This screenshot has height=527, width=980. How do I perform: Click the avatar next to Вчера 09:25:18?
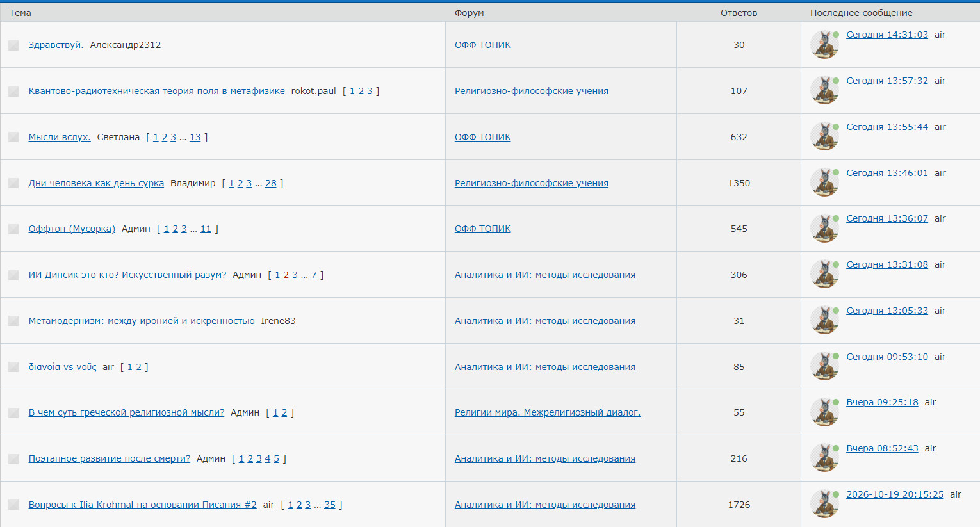coord(824,412)
